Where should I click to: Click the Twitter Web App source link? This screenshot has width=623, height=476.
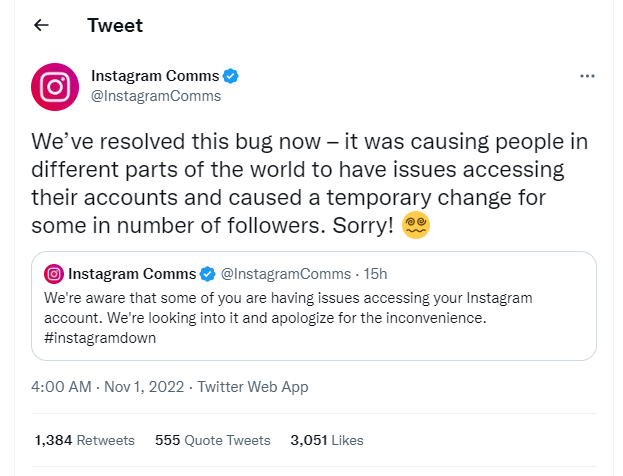(x=253, y=387)
